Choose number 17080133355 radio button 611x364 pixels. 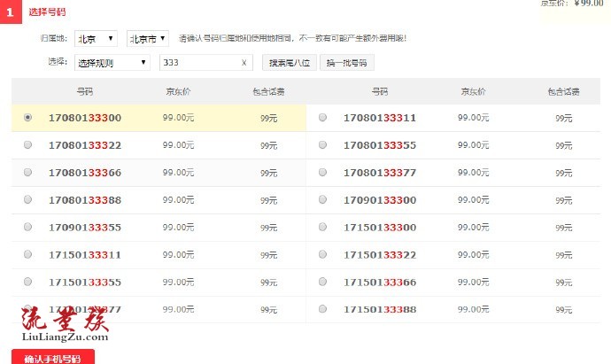point(322,145)
